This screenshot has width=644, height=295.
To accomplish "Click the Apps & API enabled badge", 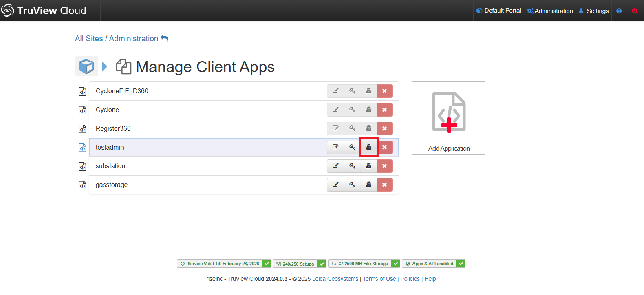I will [434, 264].
